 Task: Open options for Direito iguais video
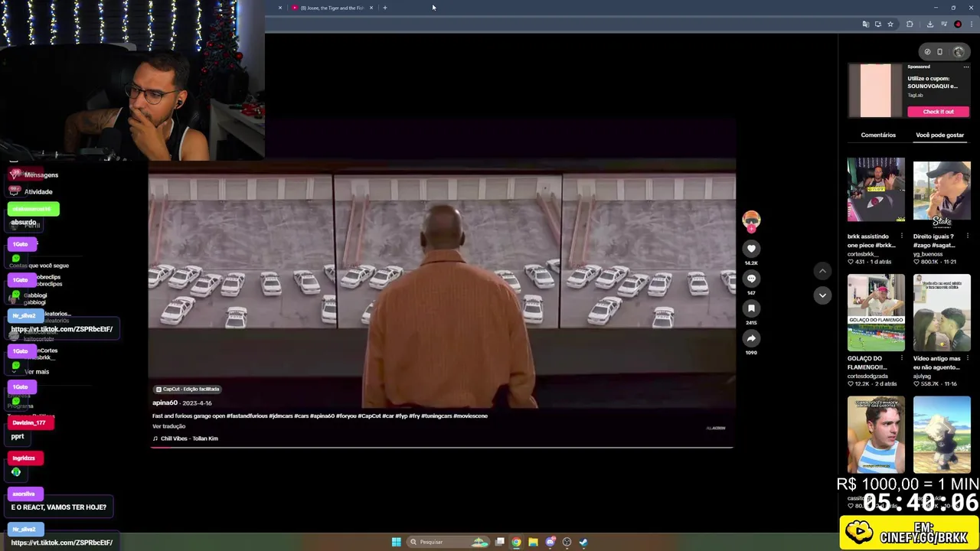click(x=967, y=236)
